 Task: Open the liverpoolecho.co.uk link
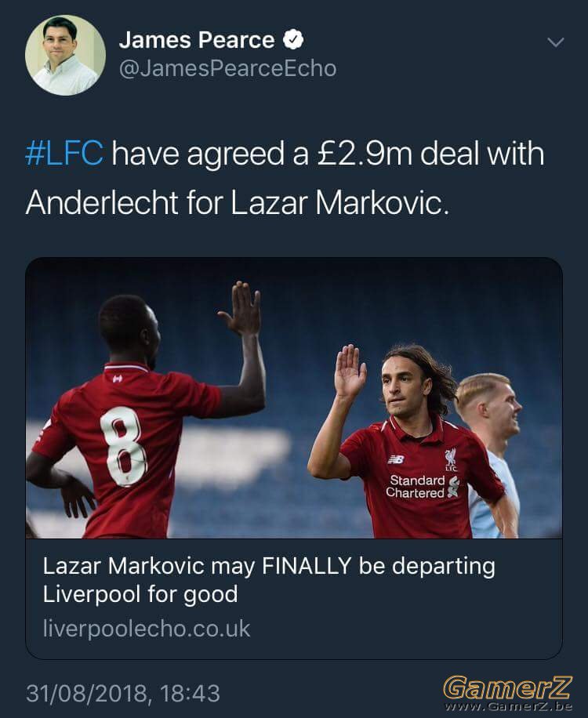(x=147, y=629)
